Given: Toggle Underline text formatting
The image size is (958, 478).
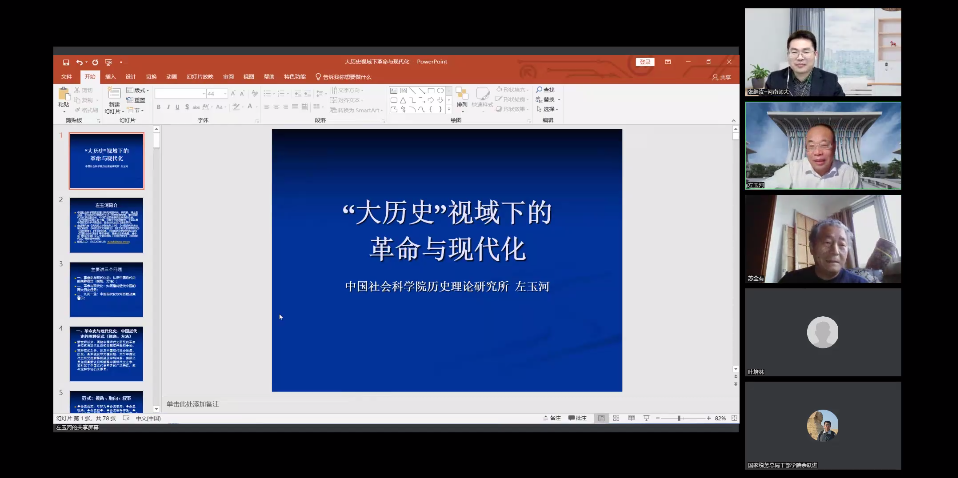Looking at the screenshot, I should point(177,106).
